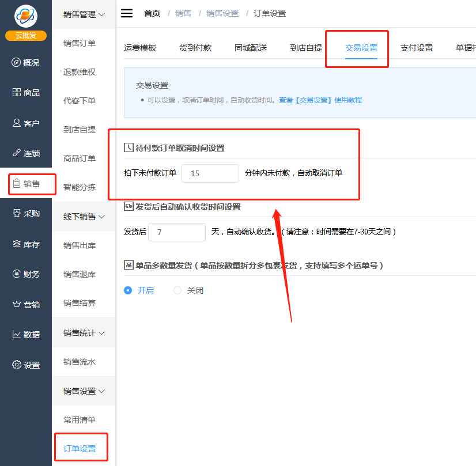Switch to 交易设置 tab
This screenshot has width=476, height=466.
(x=361, y=48)
